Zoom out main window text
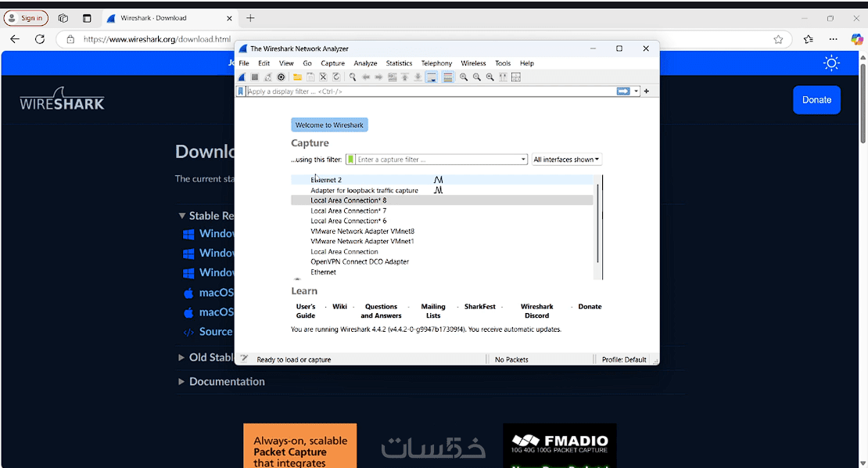The image size is (868, 468). [x=477, y=77]
